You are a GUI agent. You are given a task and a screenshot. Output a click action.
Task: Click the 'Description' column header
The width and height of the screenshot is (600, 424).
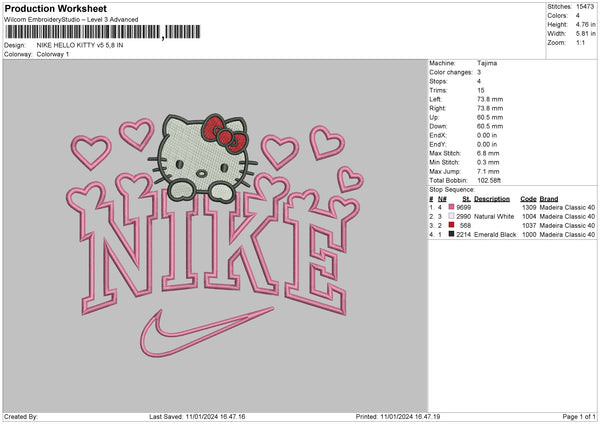pos(492,199)
